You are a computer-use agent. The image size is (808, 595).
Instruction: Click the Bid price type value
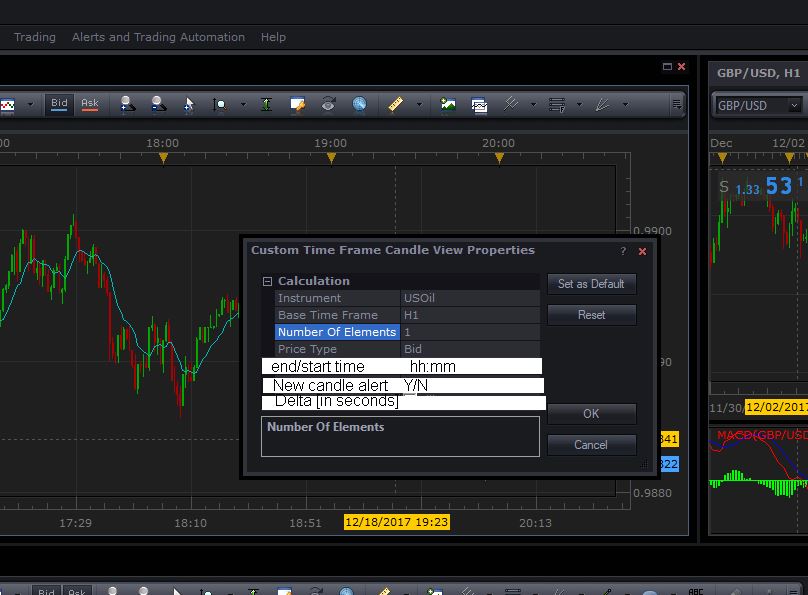tap(470, 349)
